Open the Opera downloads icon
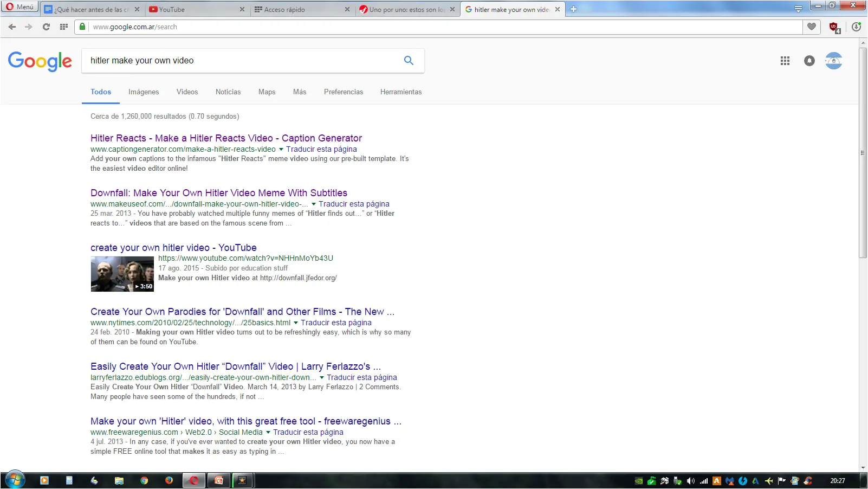868x489 pixels. [856, 27]
